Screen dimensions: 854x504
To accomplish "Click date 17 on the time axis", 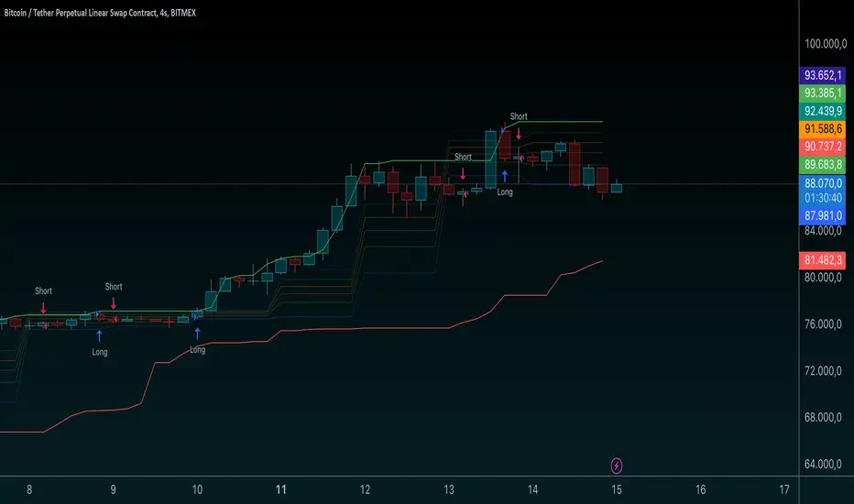I will pos(784,490).
